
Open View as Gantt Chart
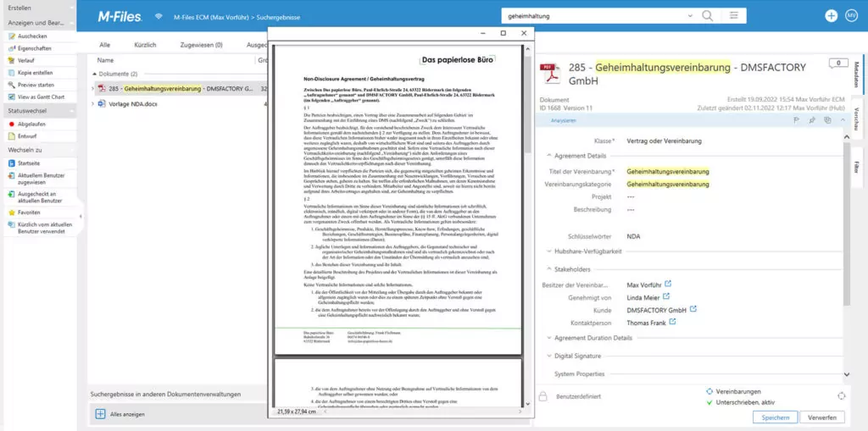pyautogui.click(x=41, y=97)
